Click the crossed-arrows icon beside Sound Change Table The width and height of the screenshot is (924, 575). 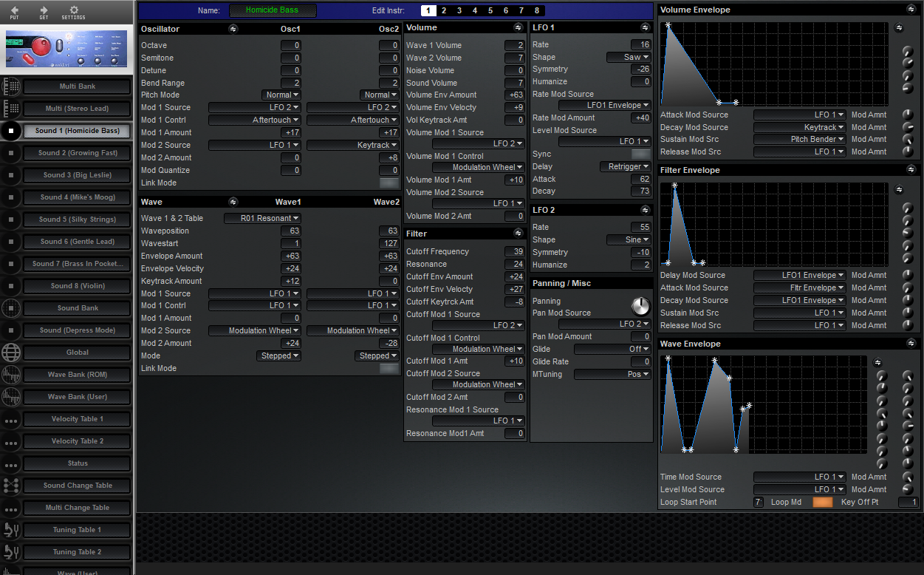[x=11, y=486]
